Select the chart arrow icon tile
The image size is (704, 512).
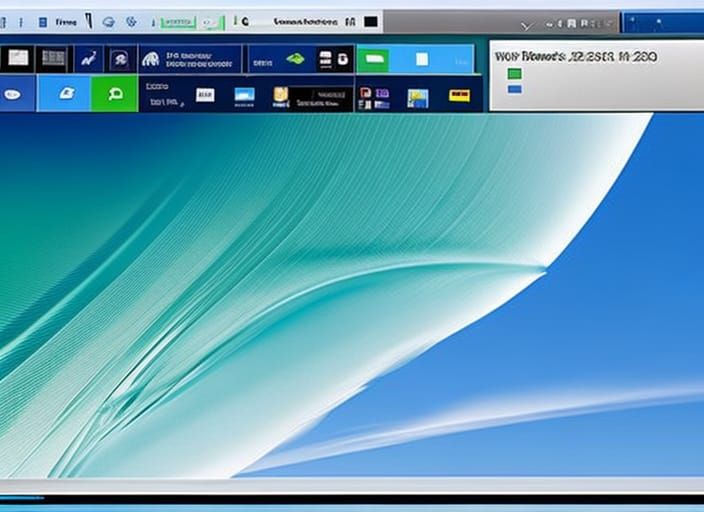(87, 59)
